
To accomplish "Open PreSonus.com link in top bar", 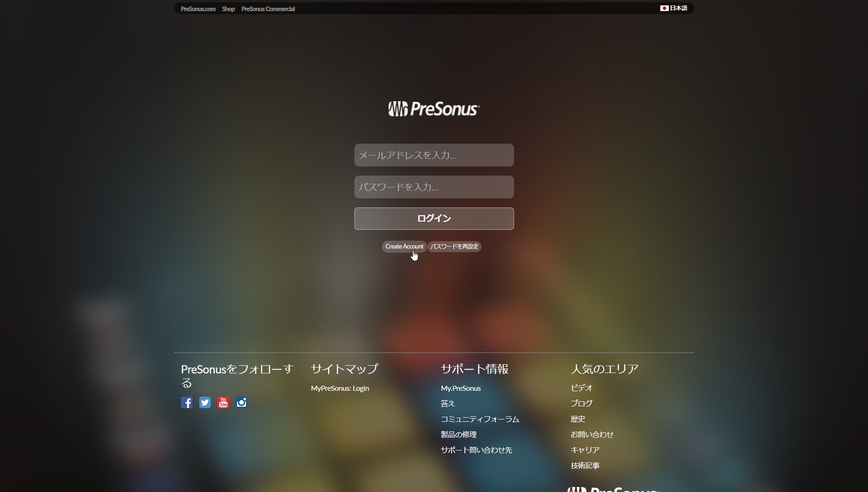I will [198, 9].
